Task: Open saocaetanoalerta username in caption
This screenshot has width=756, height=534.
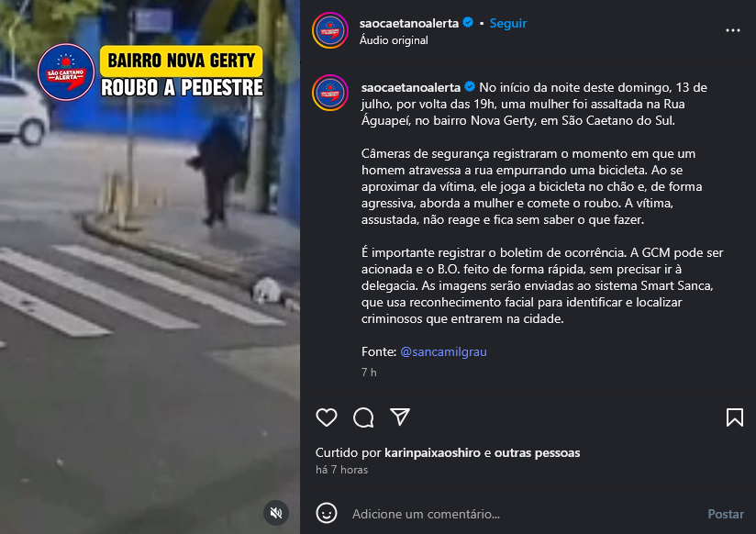Action: [411, 87]
